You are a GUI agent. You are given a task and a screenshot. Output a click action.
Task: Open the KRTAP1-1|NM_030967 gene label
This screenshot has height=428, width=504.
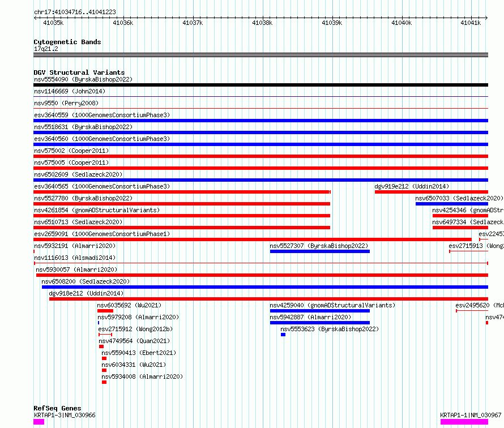click(x=471, y=415)
